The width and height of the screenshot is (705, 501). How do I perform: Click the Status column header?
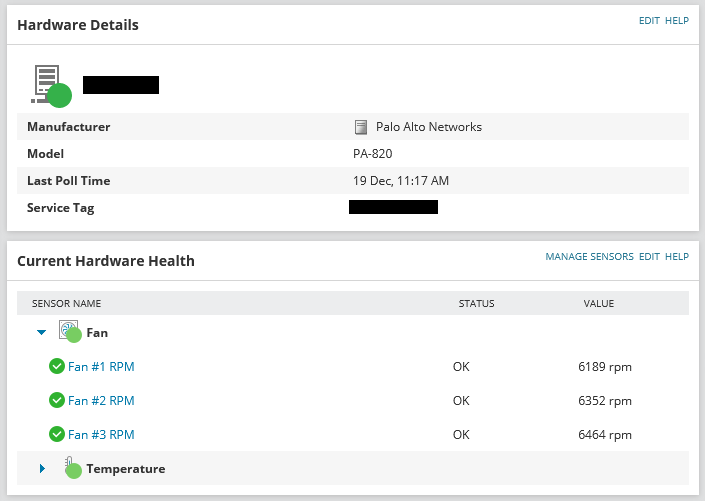click(476, 303)
